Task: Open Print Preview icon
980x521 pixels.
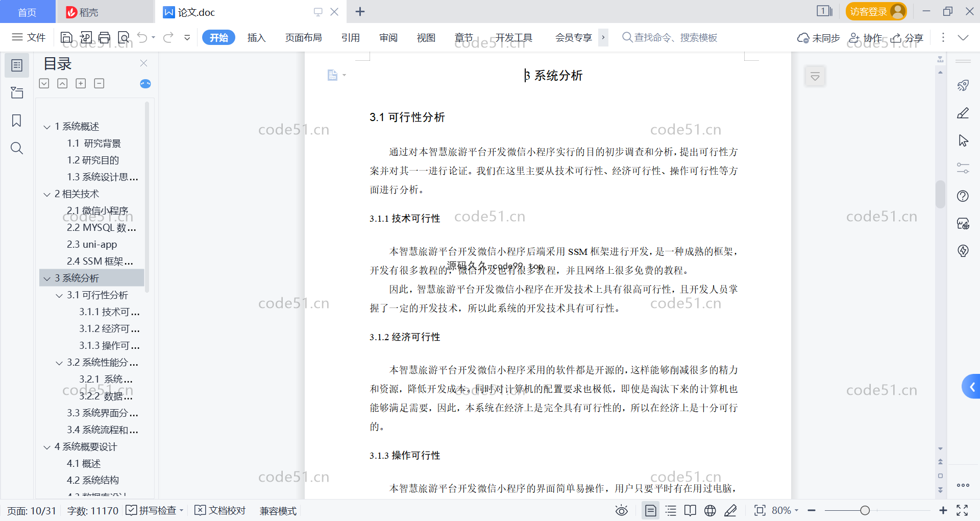Action: pyautogui.click(x=124, y=37)
